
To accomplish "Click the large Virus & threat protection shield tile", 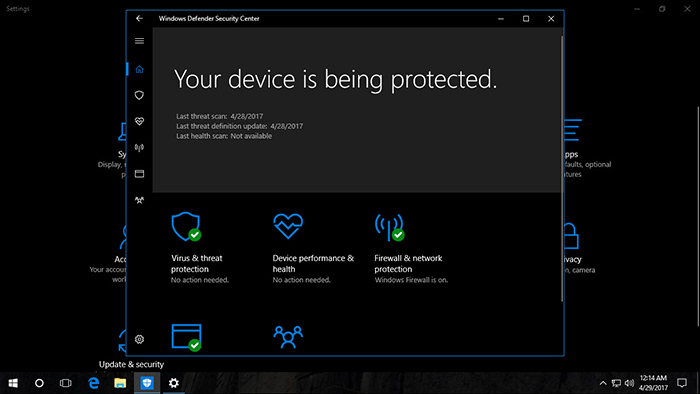I will click(x=186, y=227).
